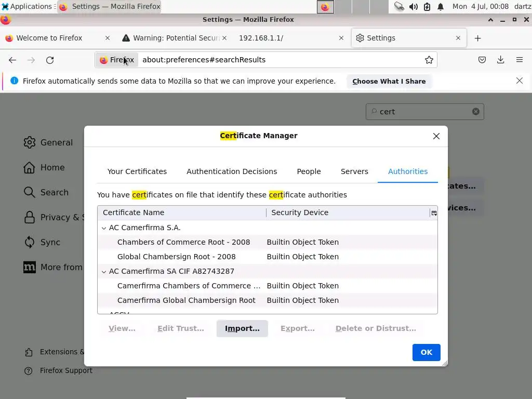
Task: Bookmark this page with the star icon
Action: [x=429, y=60]
